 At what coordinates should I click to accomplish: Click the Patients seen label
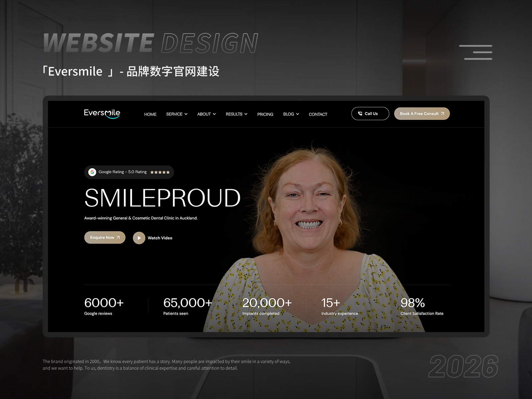pos(176,314)
